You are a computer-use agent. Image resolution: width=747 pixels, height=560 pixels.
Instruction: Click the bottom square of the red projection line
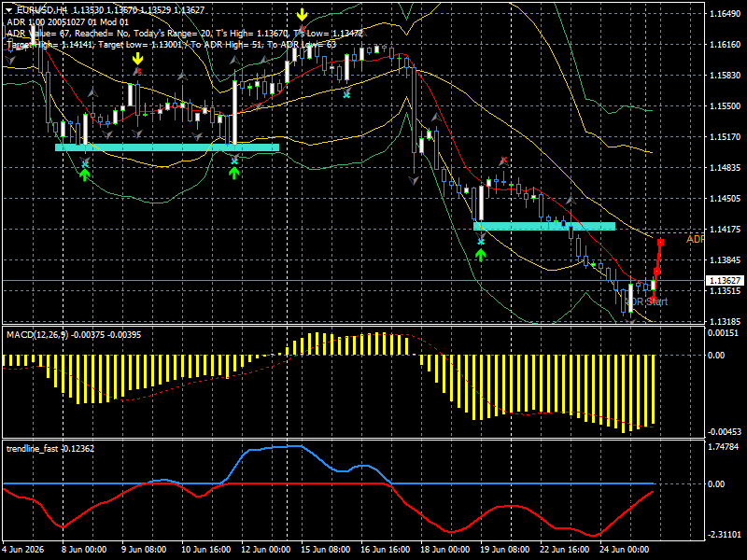(x=653, y=300)
